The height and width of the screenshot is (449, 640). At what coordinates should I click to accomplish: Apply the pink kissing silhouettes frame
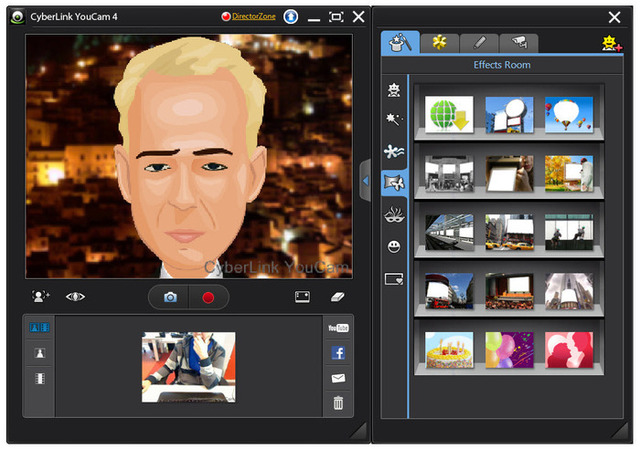pyautogui.click(x=569, y=350)
